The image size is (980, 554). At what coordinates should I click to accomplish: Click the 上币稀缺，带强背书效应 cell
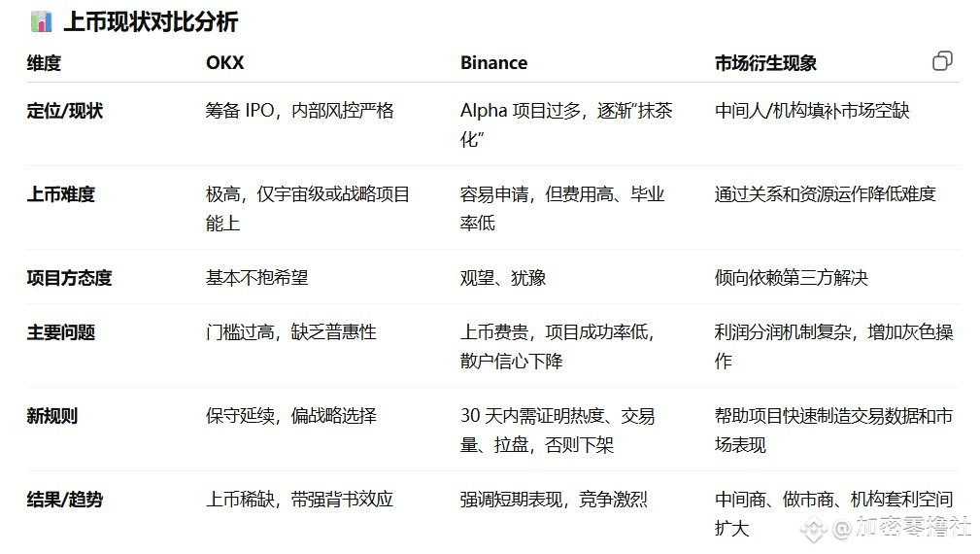click(x=299, y=499)
